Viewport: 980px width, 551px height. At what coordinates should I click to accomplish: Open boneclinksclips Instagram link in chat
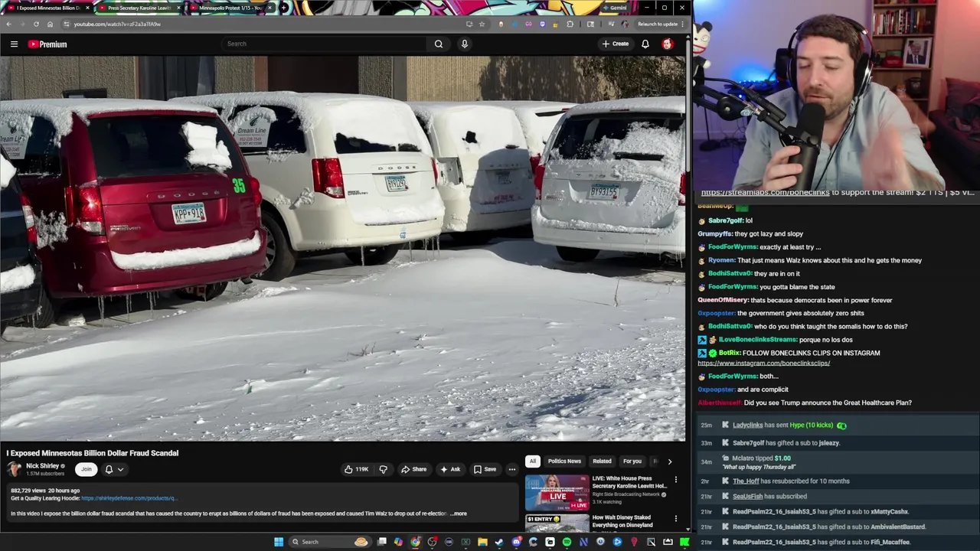764,363
